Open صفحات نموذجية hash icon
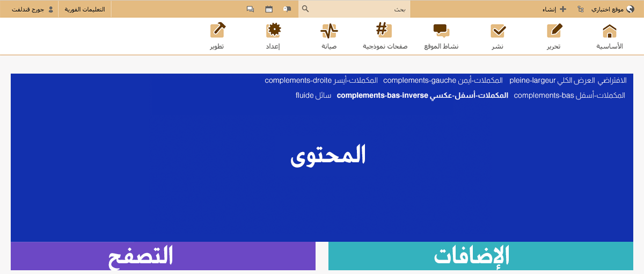Screen dimensions: 644x274 click(x=384, y=31)
